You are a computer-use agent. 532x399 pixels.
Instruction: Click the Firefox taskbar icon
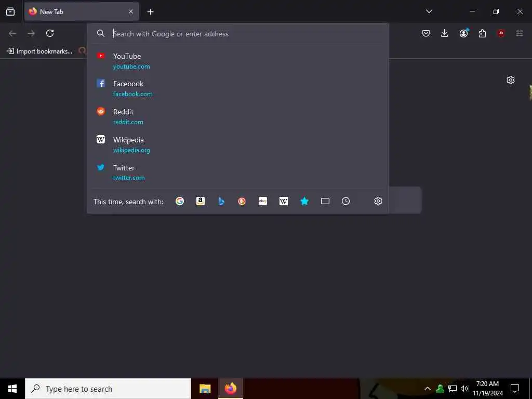coord(230,389)
